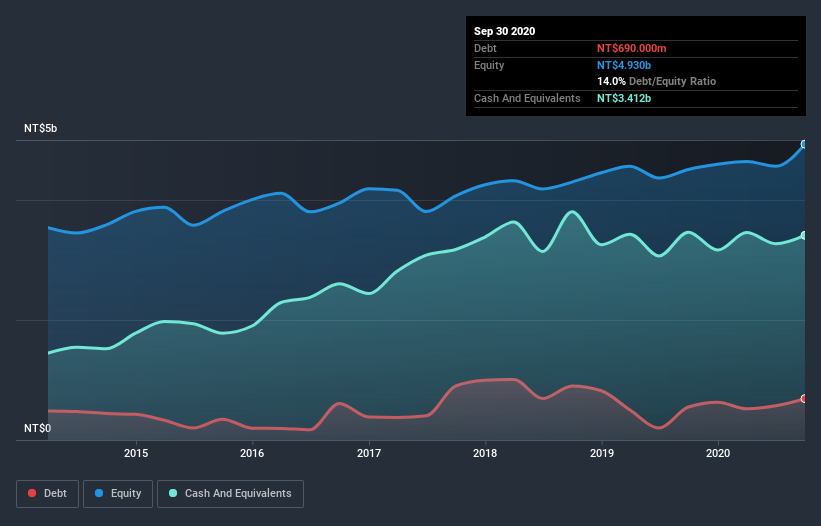Screen dimensions: 821x526
Task: Click the 2015 x-axis label
Action: pyautogui.click(x=136, y=453)
